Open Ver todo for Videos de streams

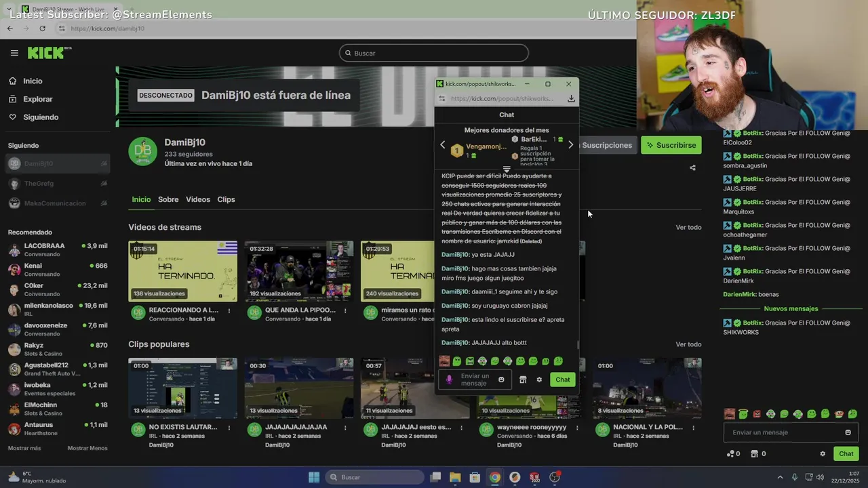[x=688, y=227]
